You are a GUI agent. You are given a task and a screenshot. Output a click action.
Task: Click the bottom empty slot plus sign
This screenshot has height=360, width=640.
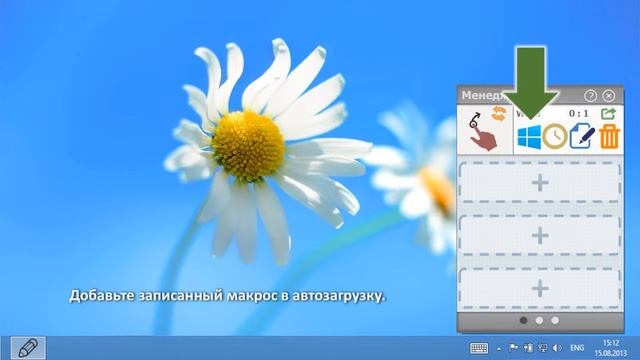tap(540, 289)
